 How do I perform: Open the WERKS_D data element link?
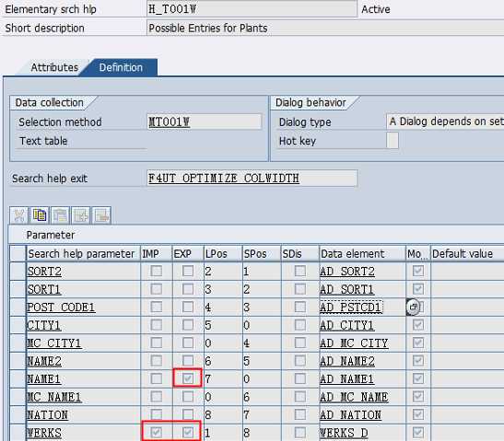point(344,433)
